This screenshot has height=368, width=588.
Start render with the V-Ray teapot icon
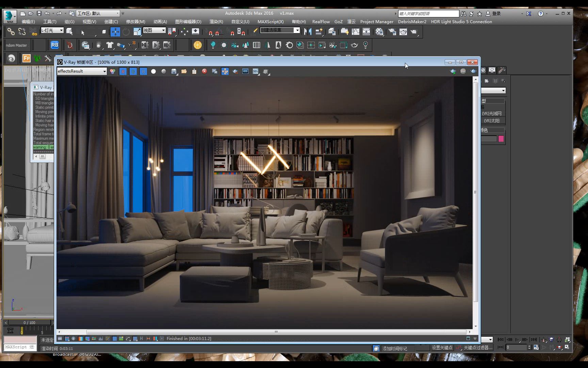pyautogui.click(x=453, y=71)
